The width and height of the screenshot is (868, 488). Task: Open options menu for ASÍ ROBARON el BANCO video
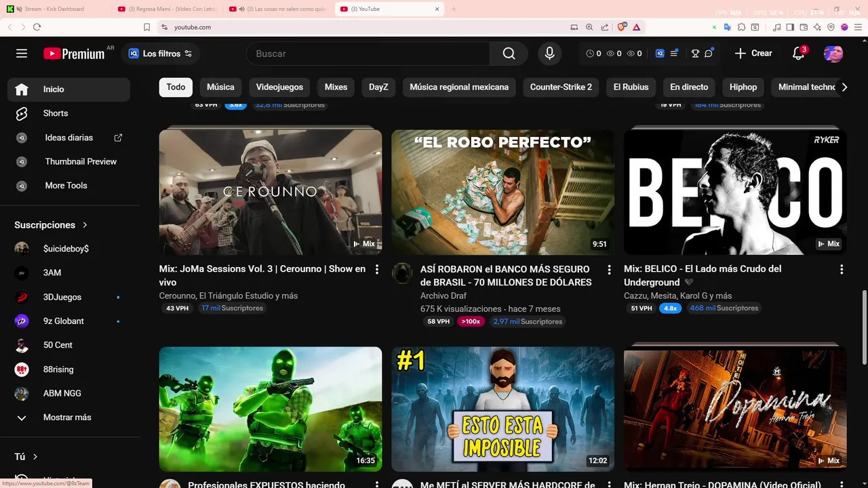(x=609, y=270)
